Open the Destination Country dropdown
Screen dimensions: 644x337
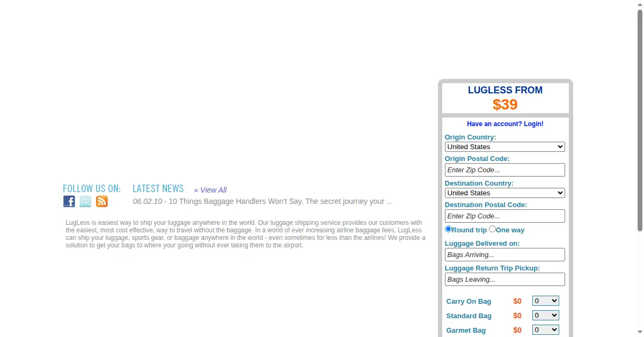(505, 193)
